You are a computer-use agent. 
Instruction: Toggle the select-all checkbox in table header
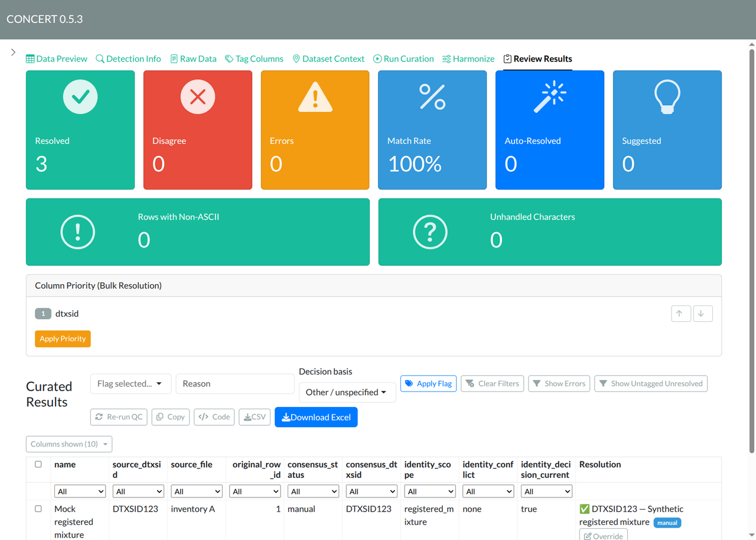[38, 464]
